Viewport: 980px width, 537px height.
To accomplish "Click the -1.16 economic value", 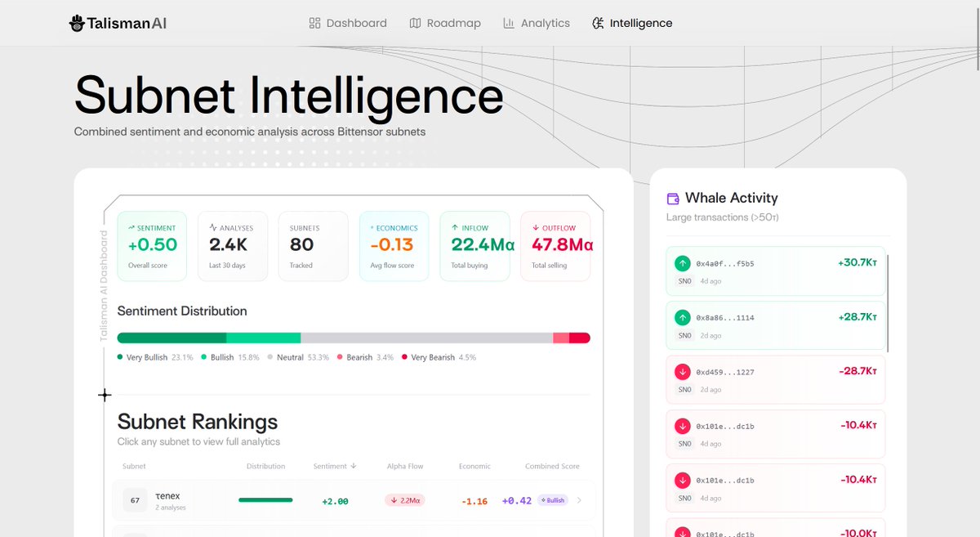I will (x=474, y=501).
